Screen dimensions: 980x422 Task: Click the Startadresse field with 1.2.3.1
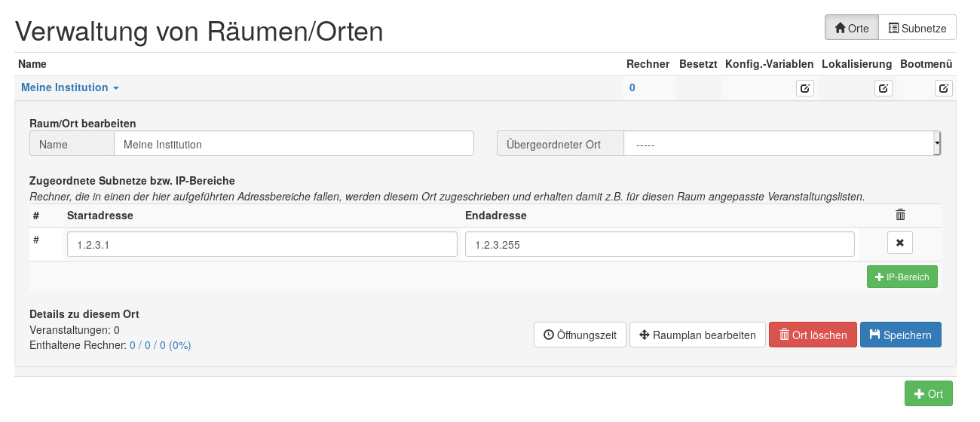pos(262,244)
